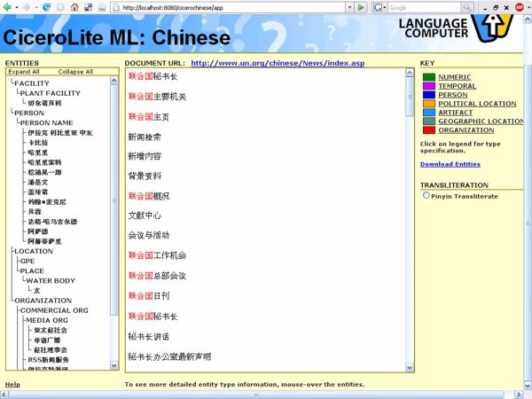Select the PERSON tree item in Entities
532x399 pixels.
point(29,113)
